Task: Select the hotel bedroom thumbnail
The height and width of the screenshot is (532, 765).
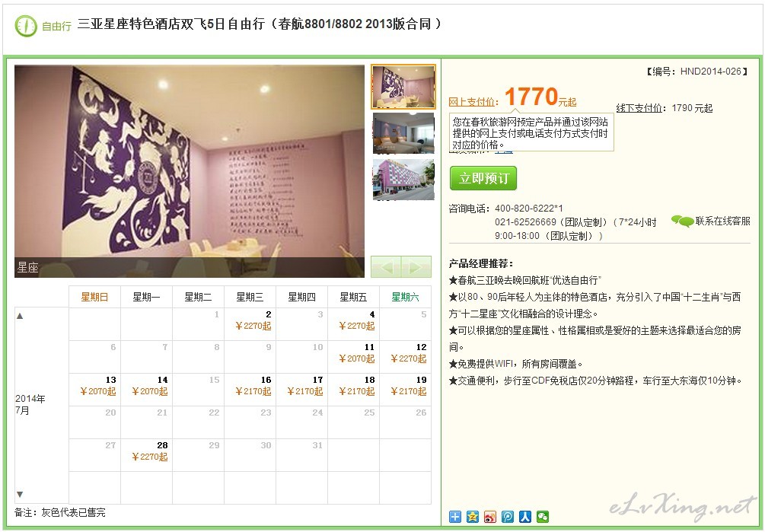Action: [x=403, y=133]
